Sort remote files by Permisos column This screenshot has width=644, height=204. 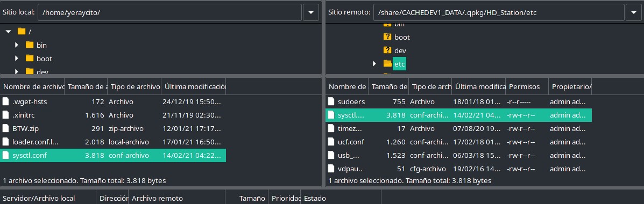[527, 87]
